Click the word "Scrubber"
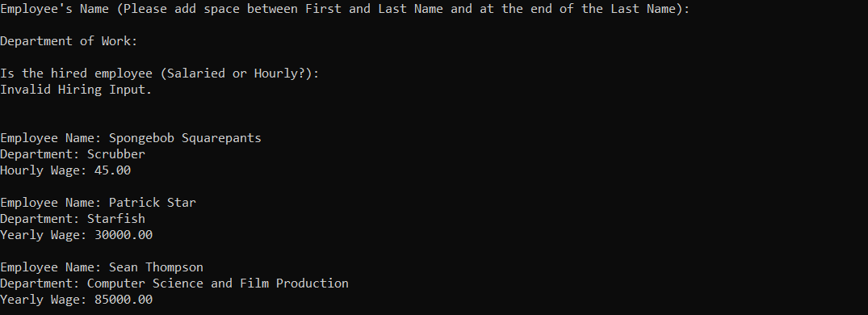 click(x=115, y=154)
